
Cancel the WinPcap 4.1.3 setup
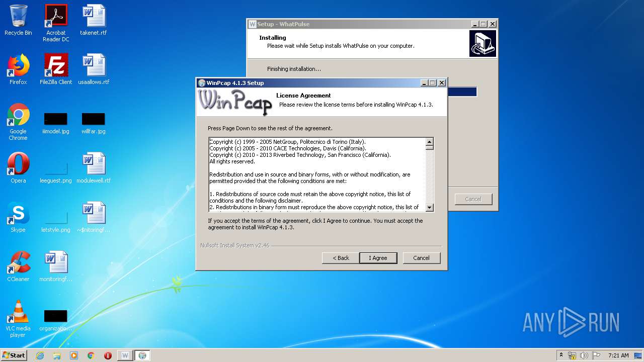click(422, 258)
